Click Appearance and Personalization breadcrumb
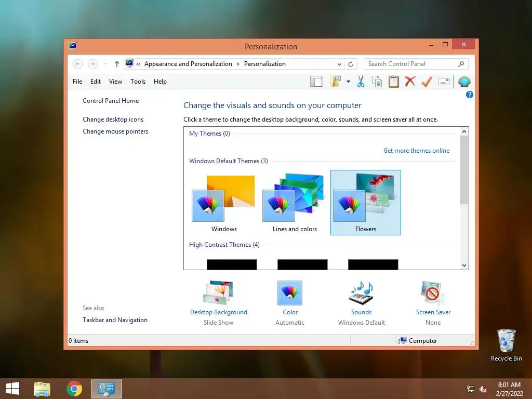Image resolution: width=532 pixels, height=399 pixels. click(x=188, y=64)
